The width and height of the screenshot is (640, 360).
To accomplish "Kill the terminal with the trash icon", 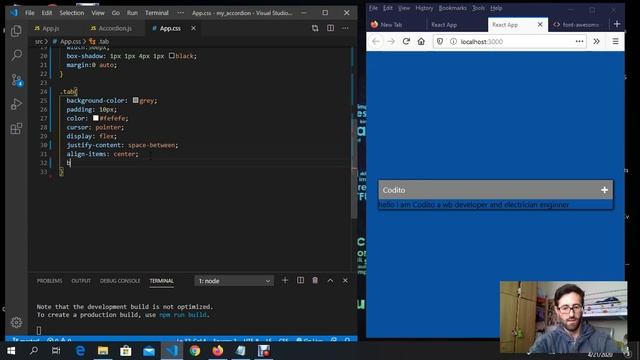I will pyautogui.click(x=315, y=280).
